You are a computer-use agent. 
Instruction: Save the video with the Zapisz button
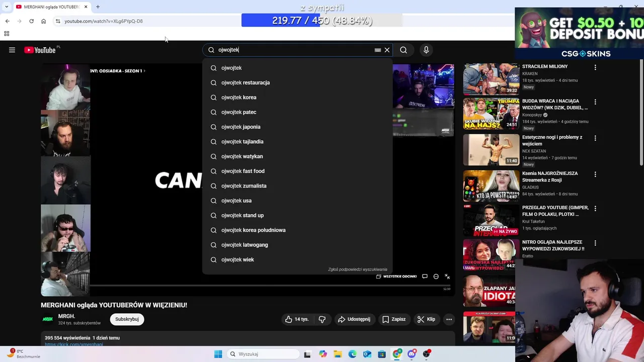coord(394,319)
